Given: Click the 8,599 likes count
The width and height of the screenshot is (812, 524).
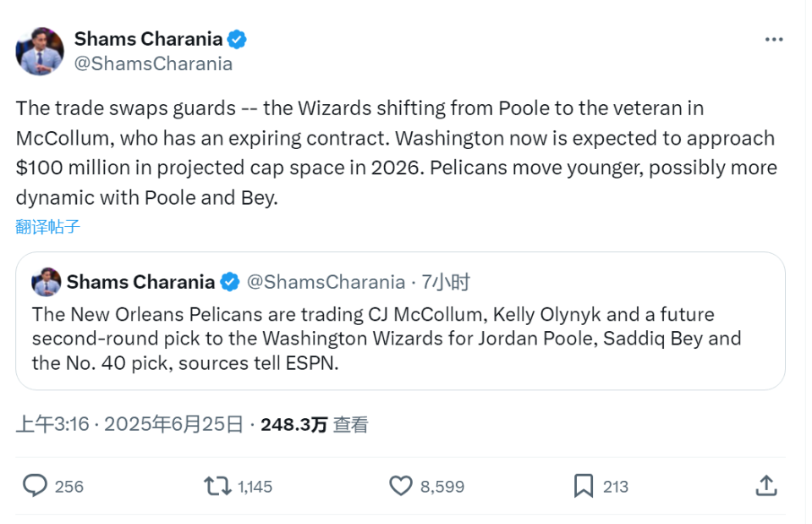Looking at the screenshot, I should pyautogui.click(x=442, y=486).
